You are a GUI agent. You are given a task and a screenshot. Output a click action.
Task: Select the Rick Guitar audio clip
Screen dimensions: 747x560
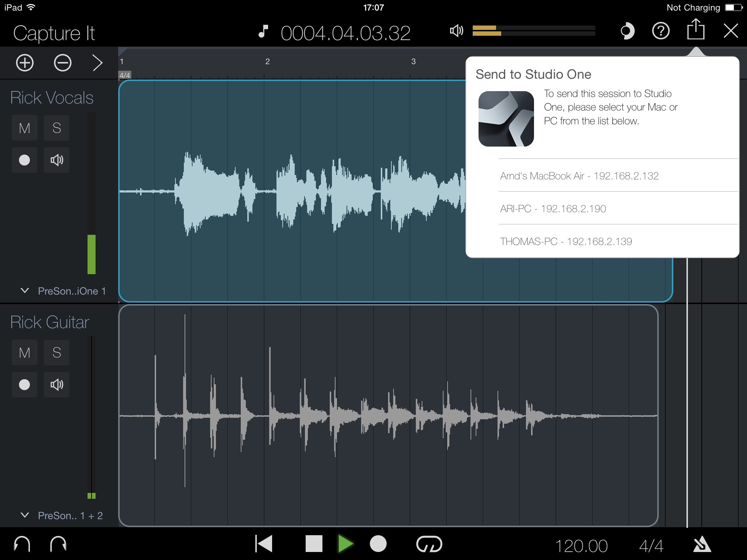[388, 416]
